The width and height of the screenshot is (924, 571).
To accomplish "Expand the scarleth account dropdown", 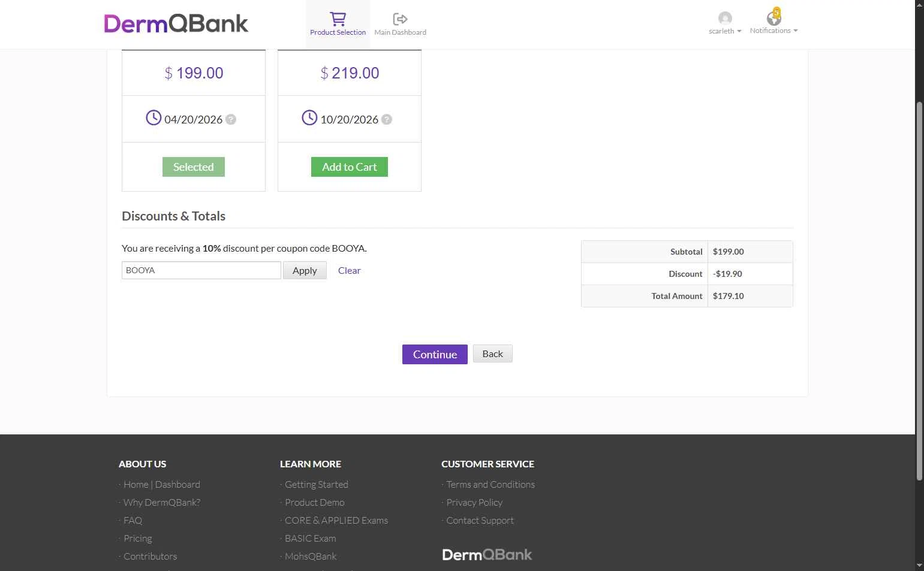I will pos(725,31).
